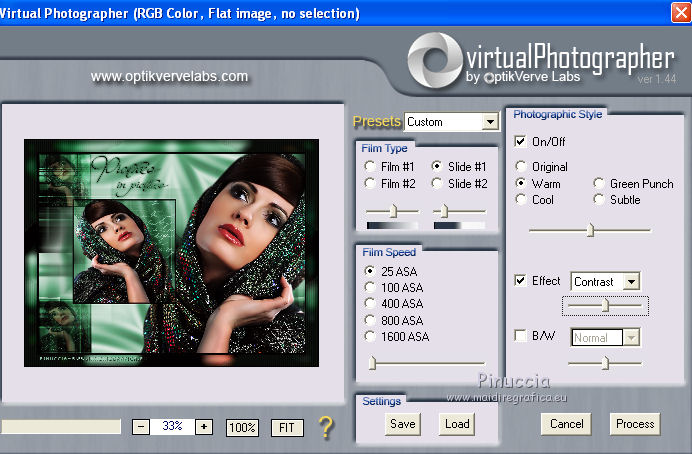This screenshot has width=692, height=454.
Task: Select the Subtle style option
Action: click(598, 199)
